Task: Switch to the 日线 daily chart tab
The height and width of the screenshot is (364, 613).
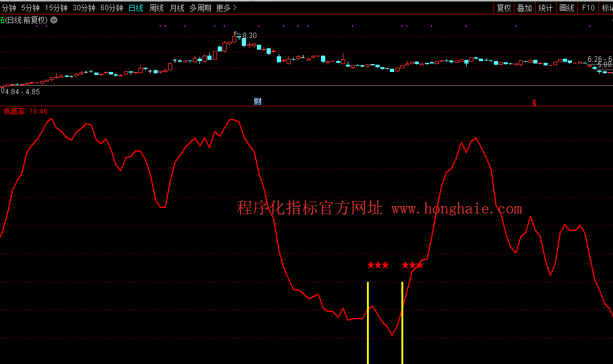Action: pos(136,8)
